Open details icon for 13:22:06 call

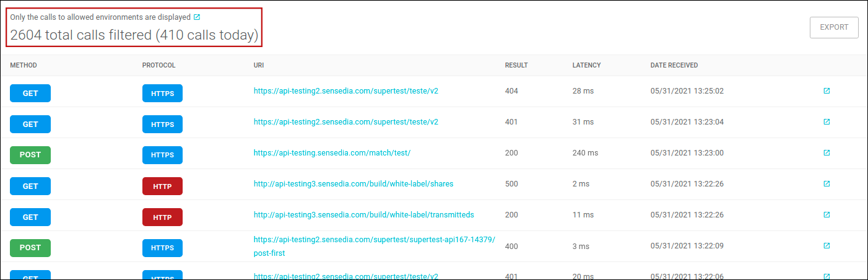coord(827,275)
